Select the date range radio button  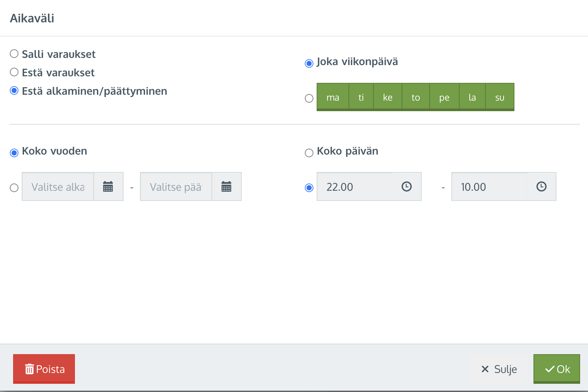click(14, 188)
